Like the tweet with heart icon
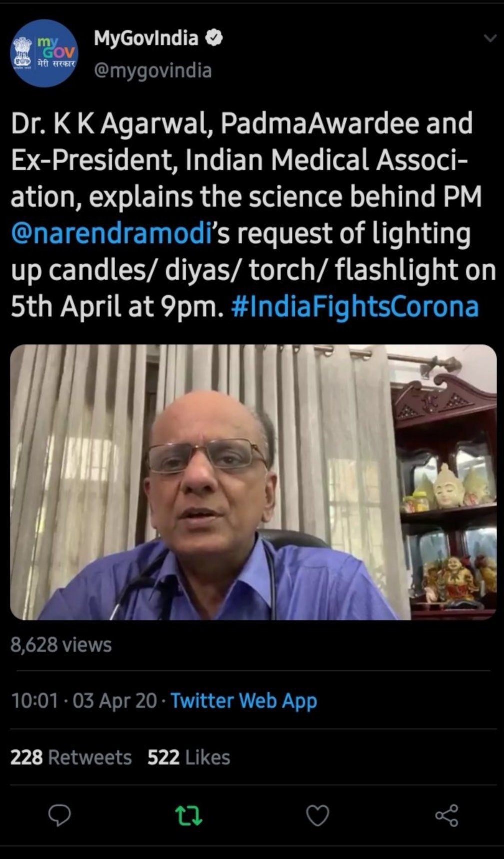504x859 pixels. pyautogui.click(x=317, y=816)
